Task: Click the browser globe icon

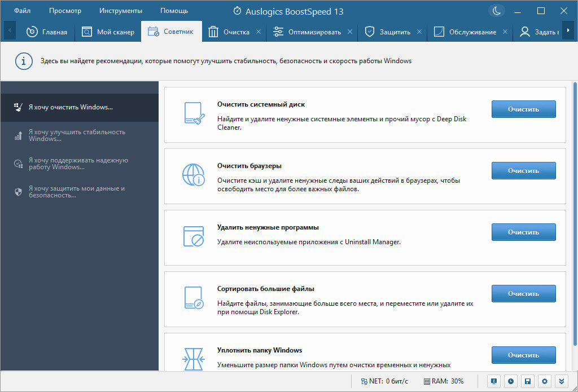Action: (194, 175)
